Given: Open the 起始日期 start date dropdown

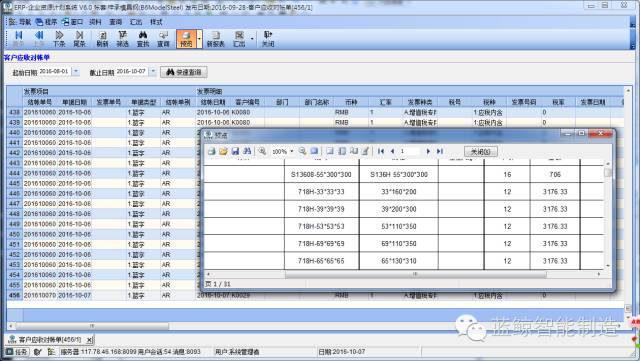Looking at the screenshot, I should (76, 71).
